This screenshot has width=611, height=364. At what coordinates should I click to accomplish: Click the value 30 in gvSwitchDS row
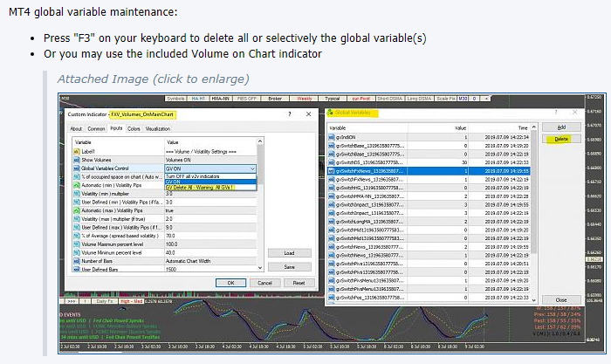click(464, 162)
